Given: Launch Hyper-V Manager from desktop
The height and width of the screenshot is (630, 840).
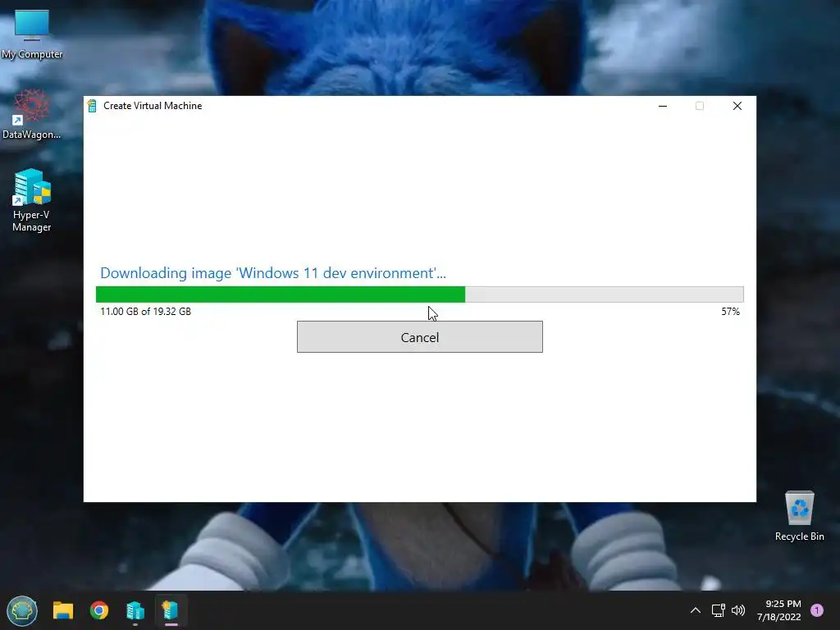Looking at the screenshot, I should (32, 200).
